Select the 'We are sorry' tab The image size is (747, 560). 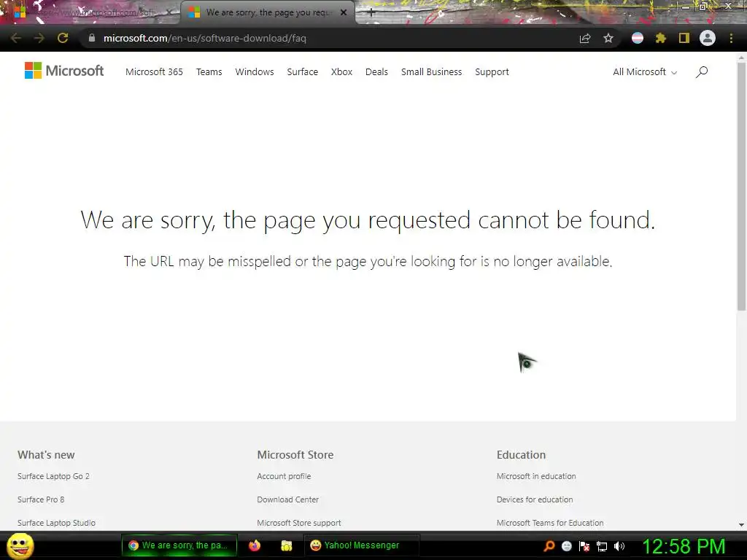(x=267, y=12)
